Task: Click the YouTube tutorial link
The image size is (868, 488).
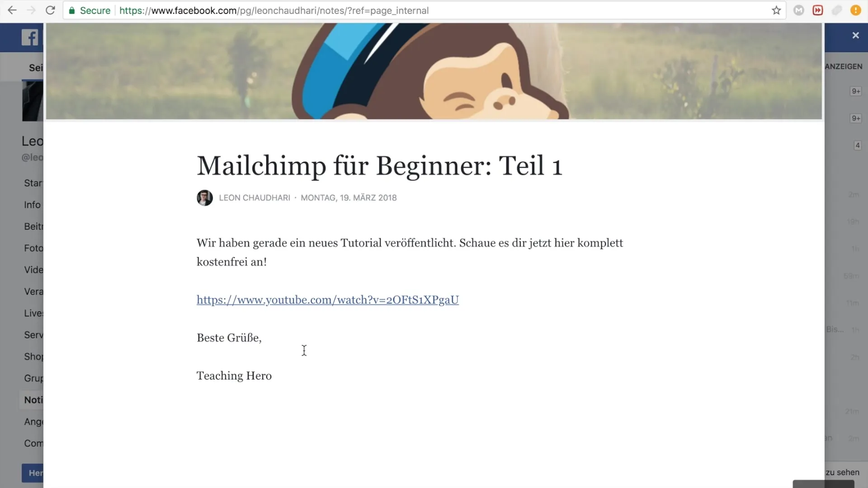Action: (x=327, y=299)
